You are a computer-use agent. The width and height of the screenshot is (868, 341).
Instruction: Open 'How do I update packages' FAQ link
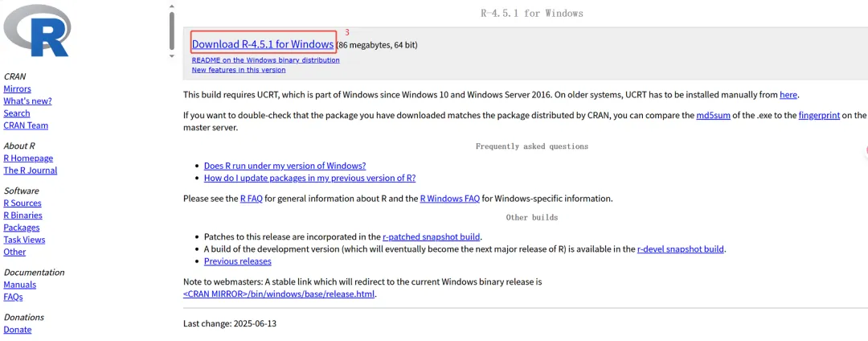coord(310,179)
